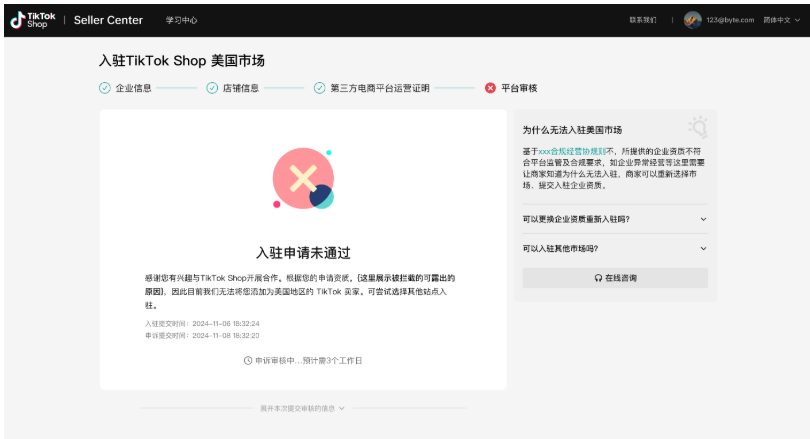Viewport: 810px width, 439px height.
Task: Click the 申诉审核中...预计需3个工作日 status text
Action: (x=308, y=360)
